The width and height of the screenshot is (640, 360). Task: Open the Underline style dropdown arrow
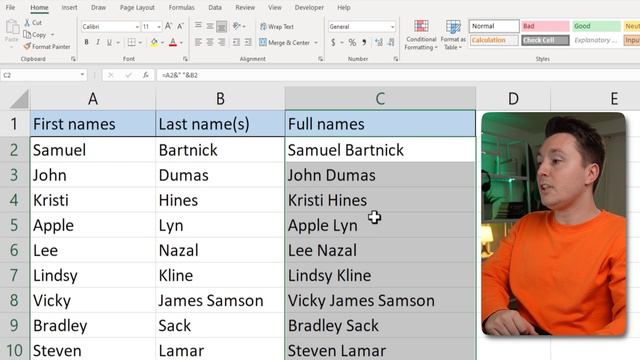118,42
